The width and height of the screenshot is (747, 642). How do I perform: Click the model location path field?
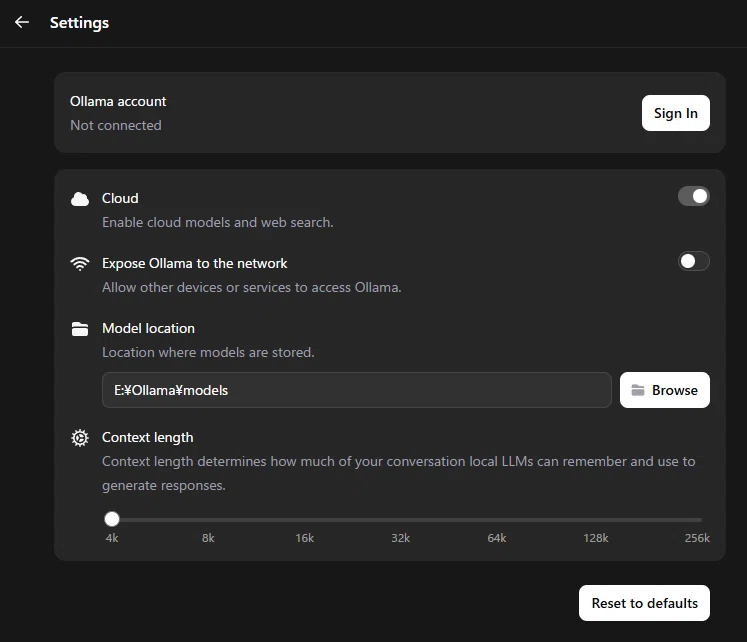(357, 390)
